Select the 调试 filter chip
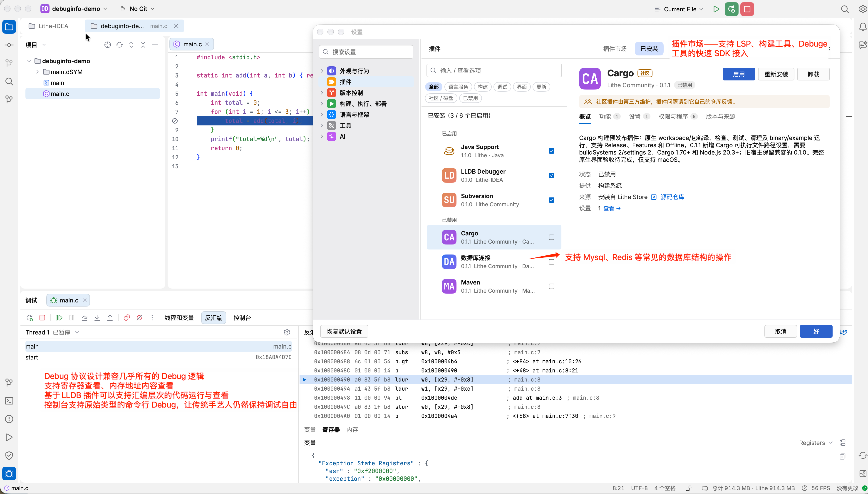The height and width of the screenshot is (494, 868). coord(502,87)
